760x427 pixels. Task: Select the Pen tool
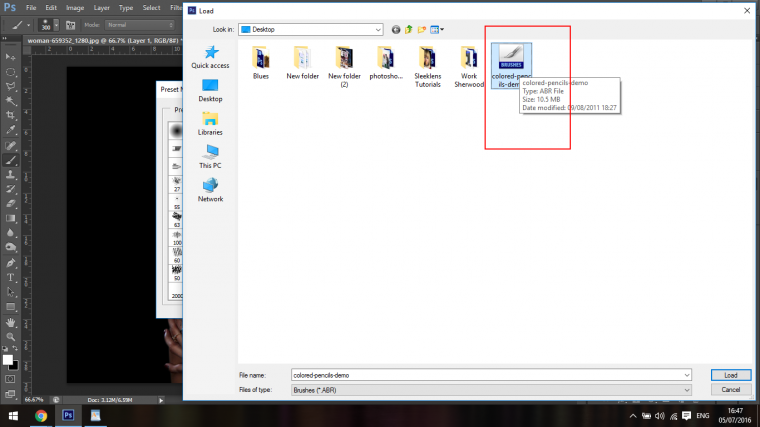coord(10,263)
